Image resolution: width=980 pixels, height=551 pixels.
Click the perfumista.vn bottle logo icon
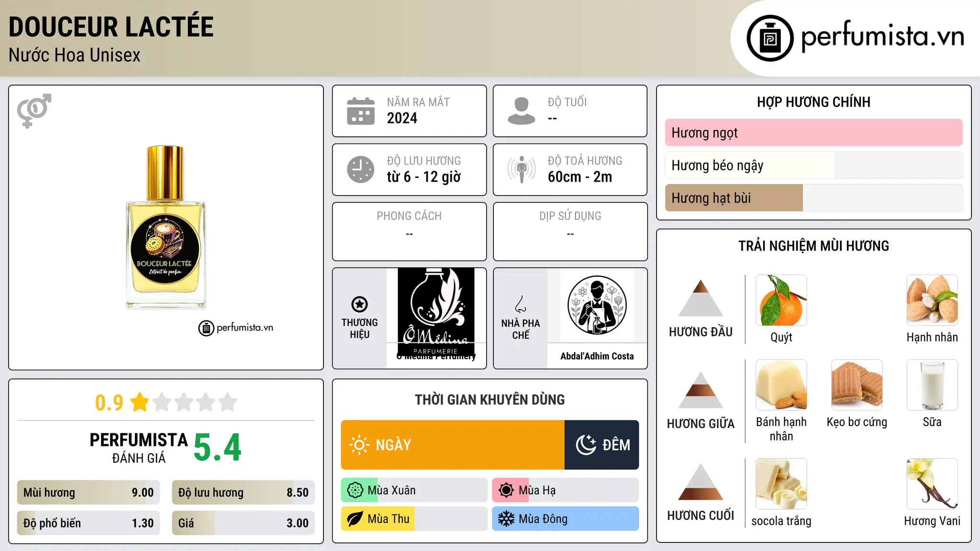[770, 38]
